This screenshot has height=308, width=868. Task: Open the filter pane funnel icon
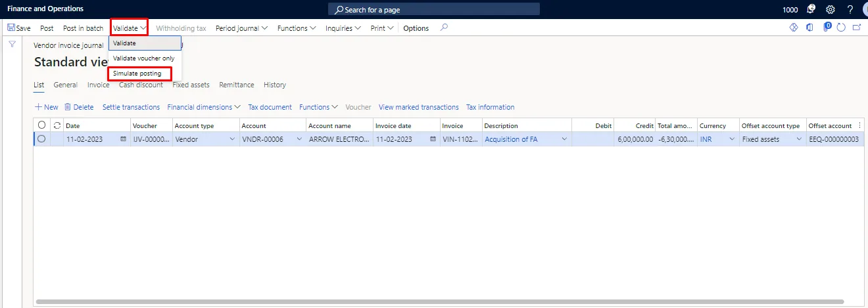(12, 44)
